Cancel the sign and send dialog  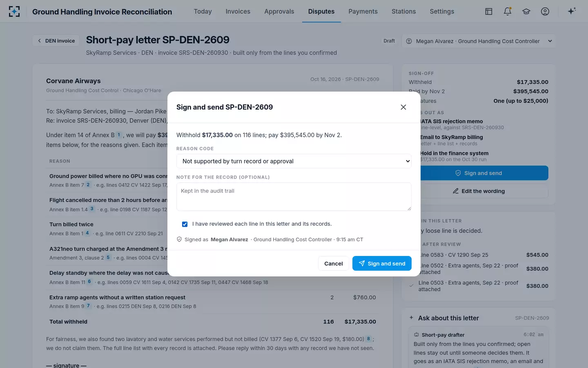pyautogui.click(x=333, y=263)
